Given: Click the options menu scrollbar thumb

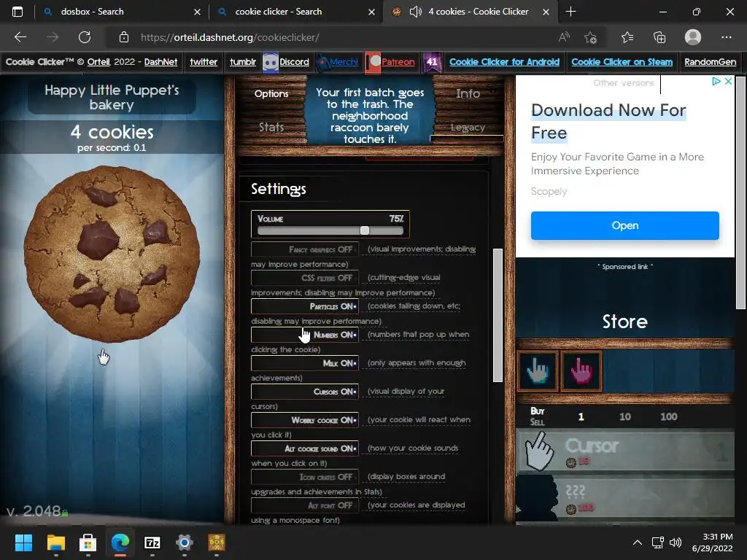Looking at the screenshot, I should (x=498, y=315).
